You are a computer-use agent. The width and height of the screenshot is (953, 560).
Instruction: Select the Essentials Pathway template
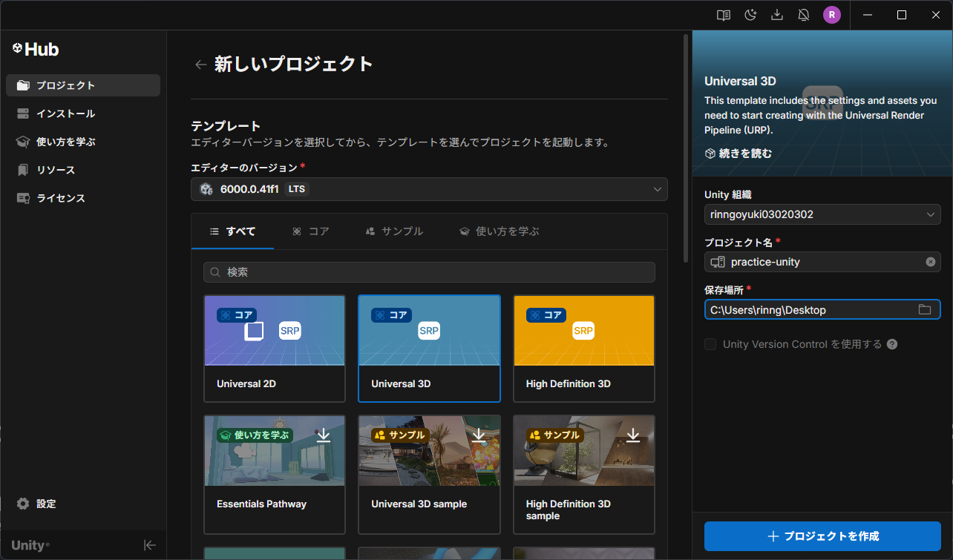275,475
